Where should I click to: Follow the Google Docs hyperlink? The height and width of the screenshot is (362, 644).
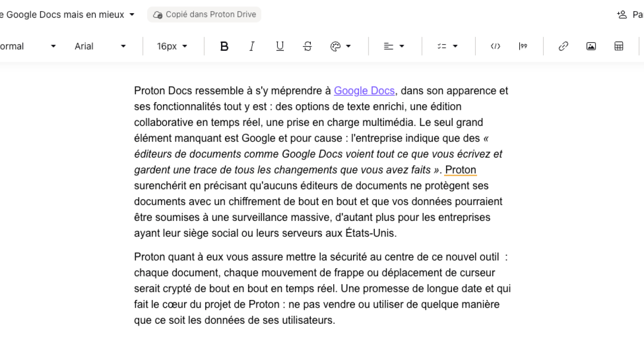click(364, 91)
